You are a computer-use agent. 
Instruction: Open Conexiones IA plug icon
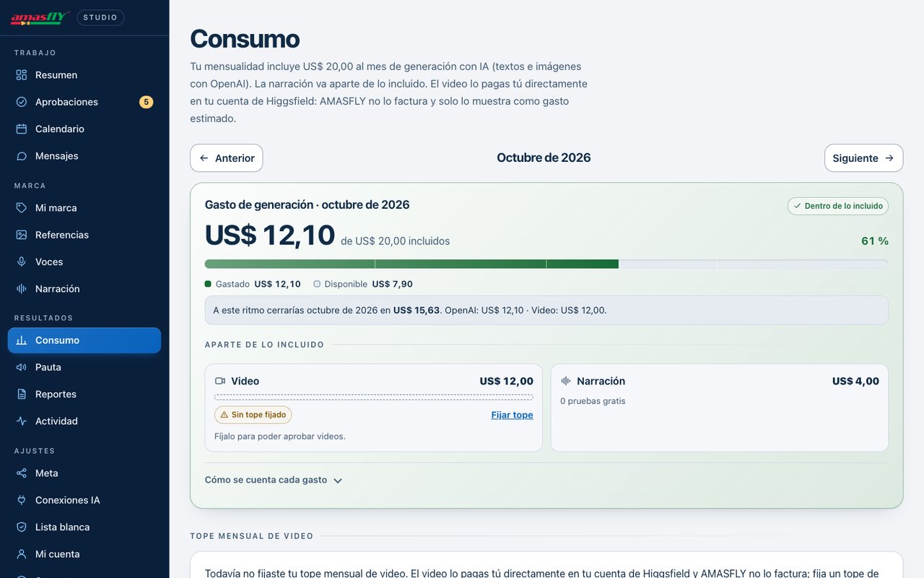tap(22, 500)
